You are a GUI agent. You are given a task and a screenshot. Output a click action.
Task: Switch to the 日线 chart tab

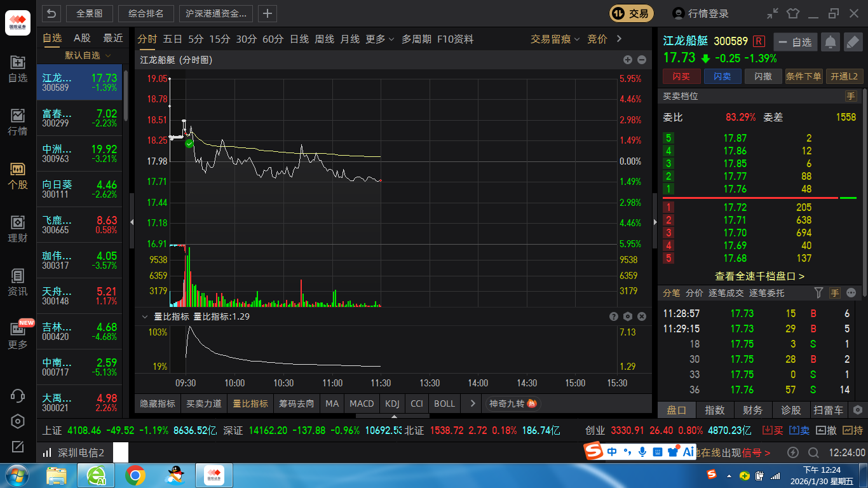(x=299, y=39)
